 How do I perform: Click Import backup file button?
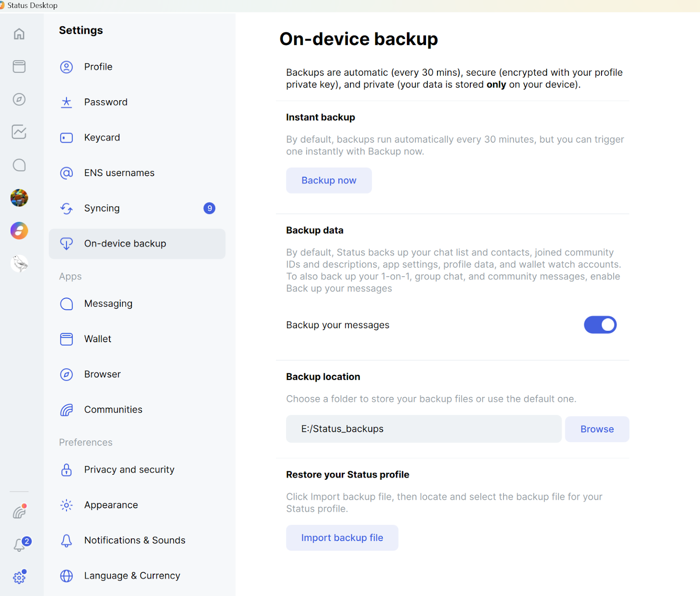coord(342,538)
